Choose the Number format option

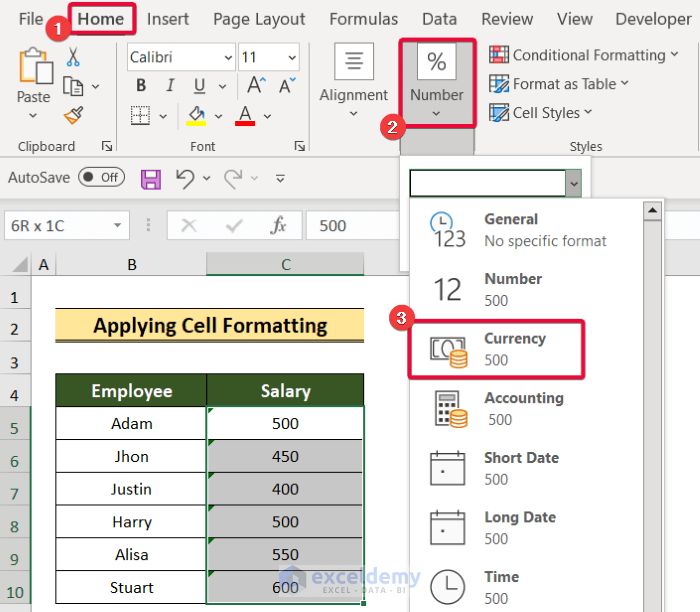(527, 289)
